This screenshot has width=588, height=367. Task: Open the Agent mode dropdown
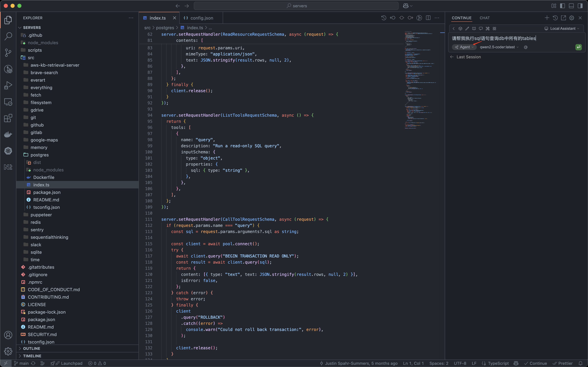(x=464, y=47)
